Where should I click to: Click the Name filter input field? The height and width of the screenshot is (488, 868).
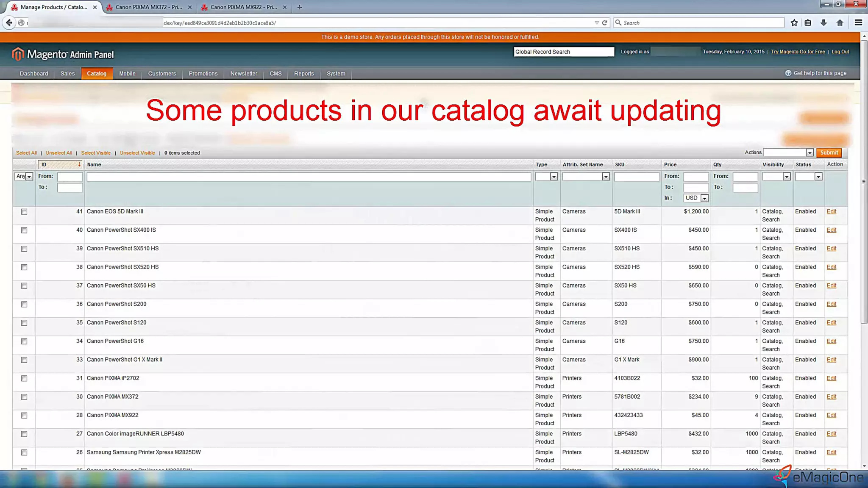(x=309, y=177)
